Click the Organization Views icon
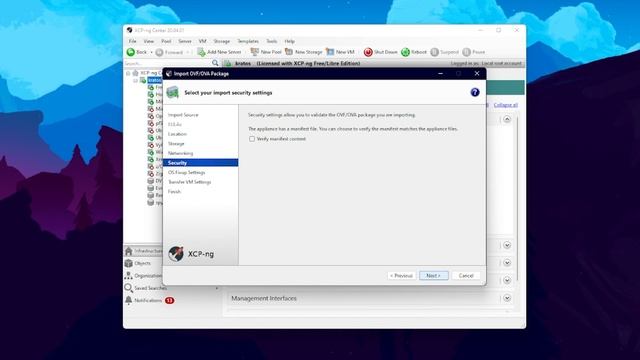Viewport: 640px width, 360px height. pos(129,276)
